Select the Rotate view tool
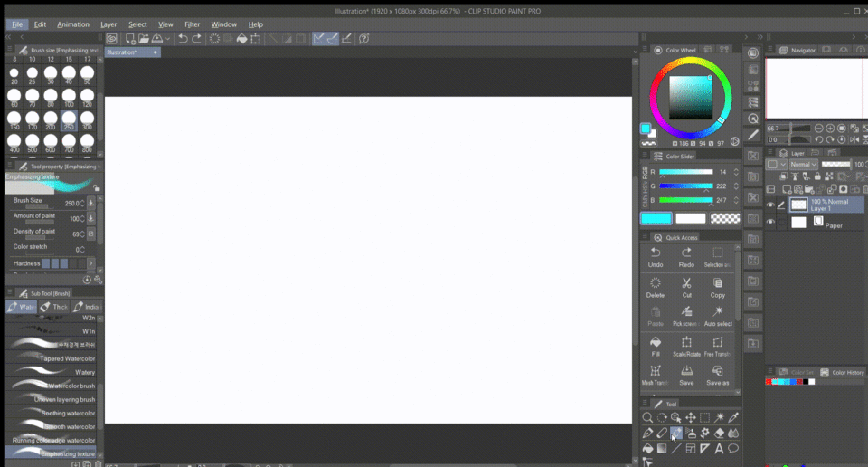 (662, 418)
